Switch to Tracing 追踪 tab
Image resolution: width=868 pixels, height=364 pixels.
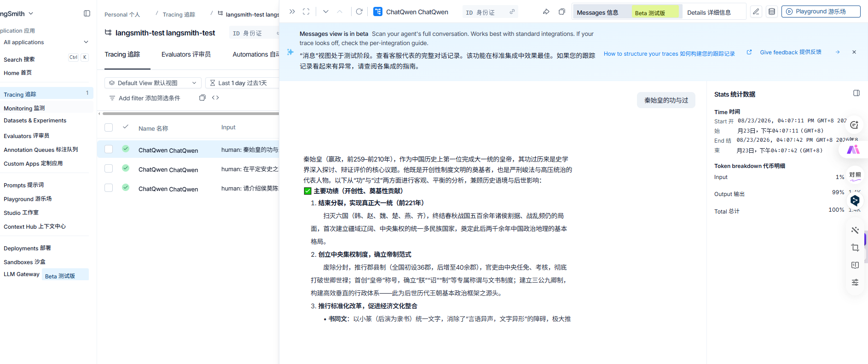pos(122,54)
